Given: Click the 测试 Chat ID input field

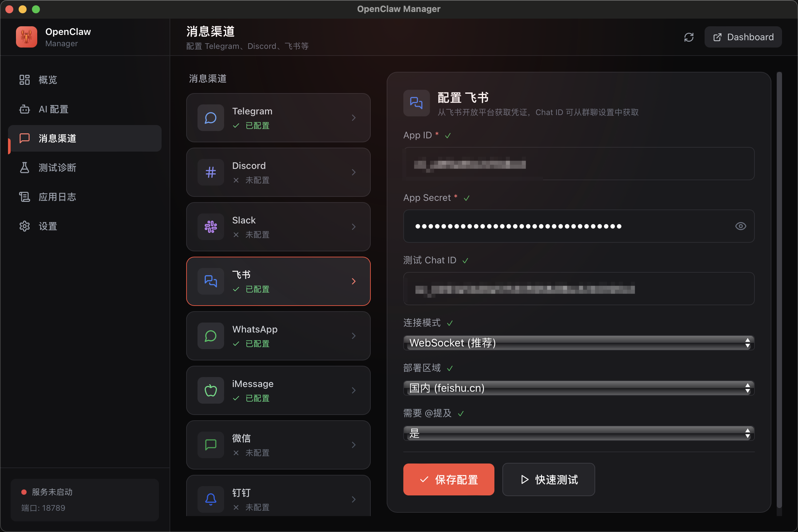Looking at the screenshot, I should click(x=579, y=289).
